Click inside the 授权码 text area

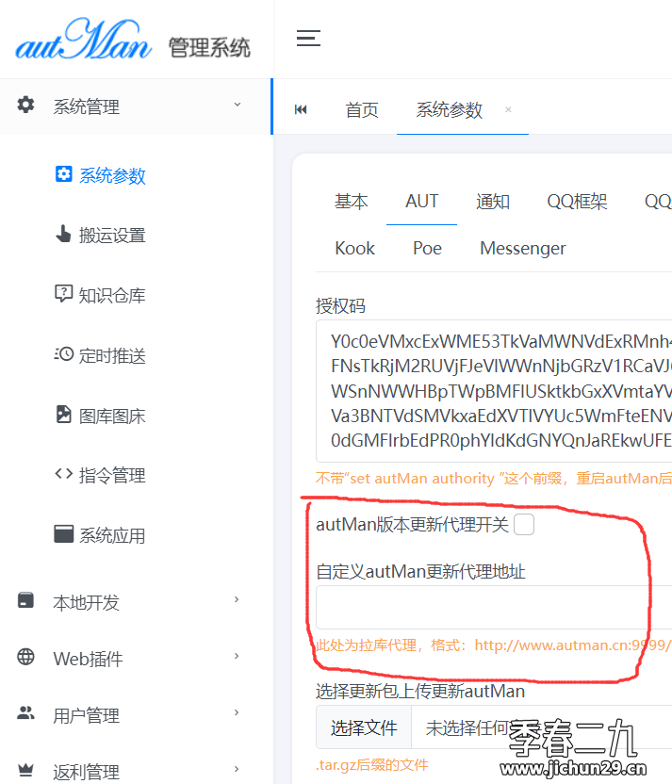(x=494, y=391)
